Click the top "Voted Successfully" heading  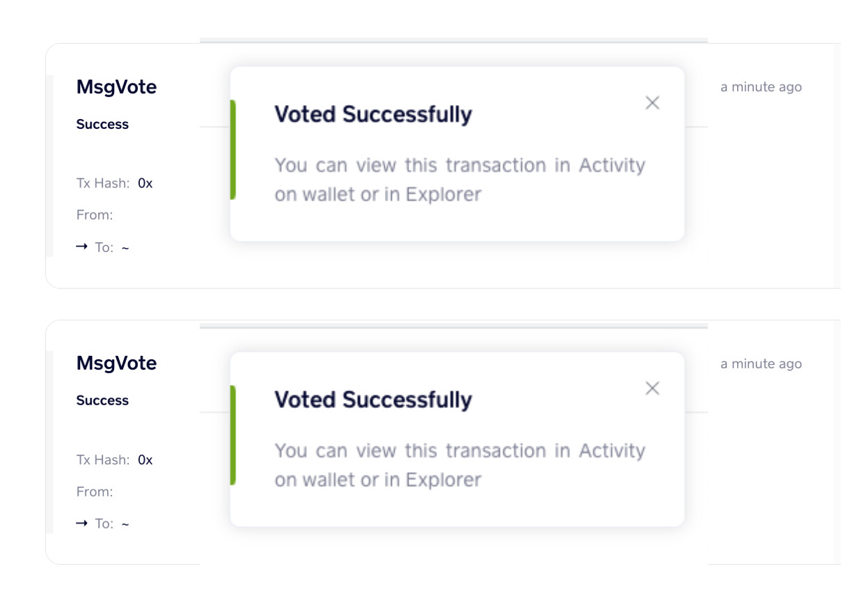[373, 114]
